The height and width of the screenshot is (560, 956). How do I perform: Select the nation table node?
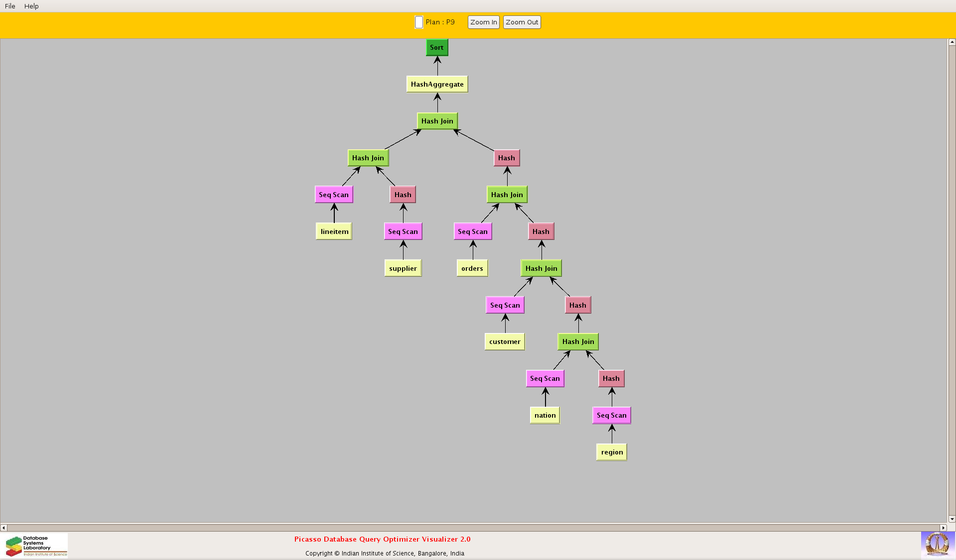click(545, 415)
